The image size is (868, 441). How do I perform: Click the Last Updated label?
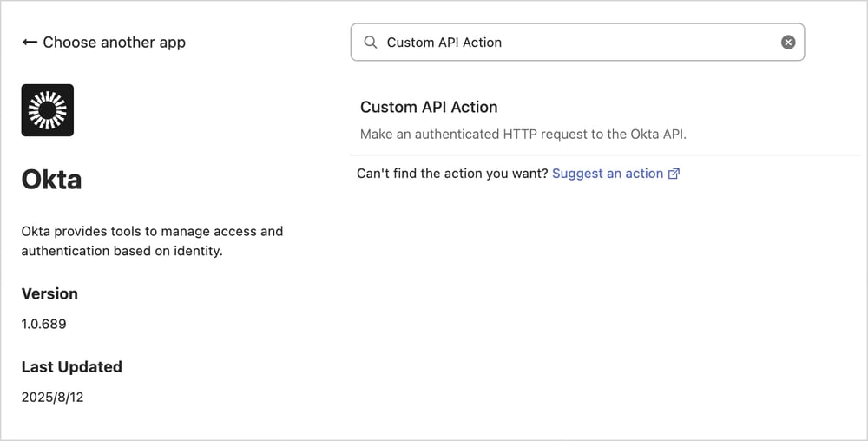(72, 367)
